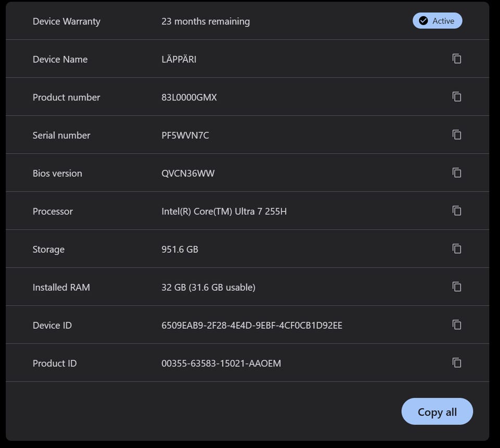Click the serial number PF5WVN7C text
This screenshot has height=448, width=500.
pyautogui.click(x=185, y=135)
